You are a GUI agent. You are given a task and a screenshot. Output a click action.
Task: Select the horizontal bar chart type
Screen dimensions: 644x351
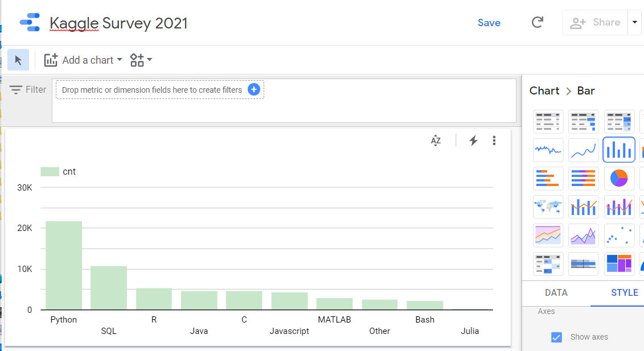point(548,178)
